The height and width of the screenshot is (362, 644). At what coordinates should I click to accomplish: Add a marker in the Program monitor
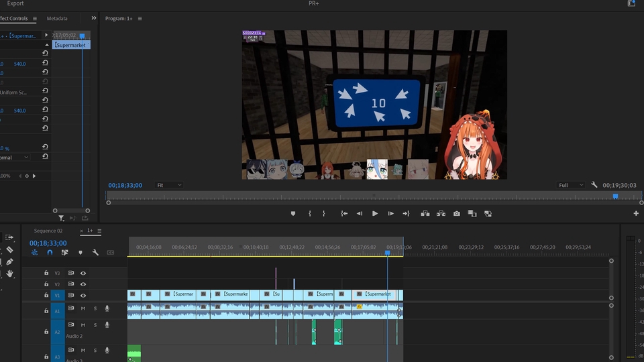(x=293, y=213)
